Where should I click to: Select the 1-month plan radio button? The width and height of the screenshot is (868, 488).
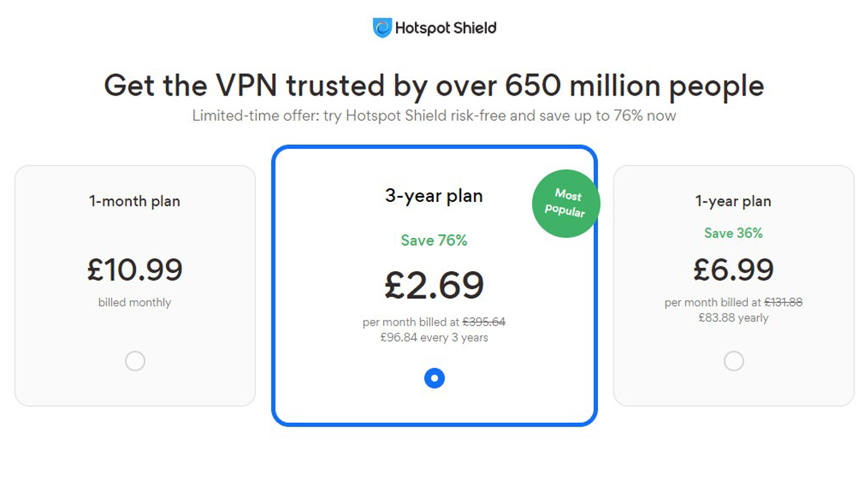tap(135, 361)
